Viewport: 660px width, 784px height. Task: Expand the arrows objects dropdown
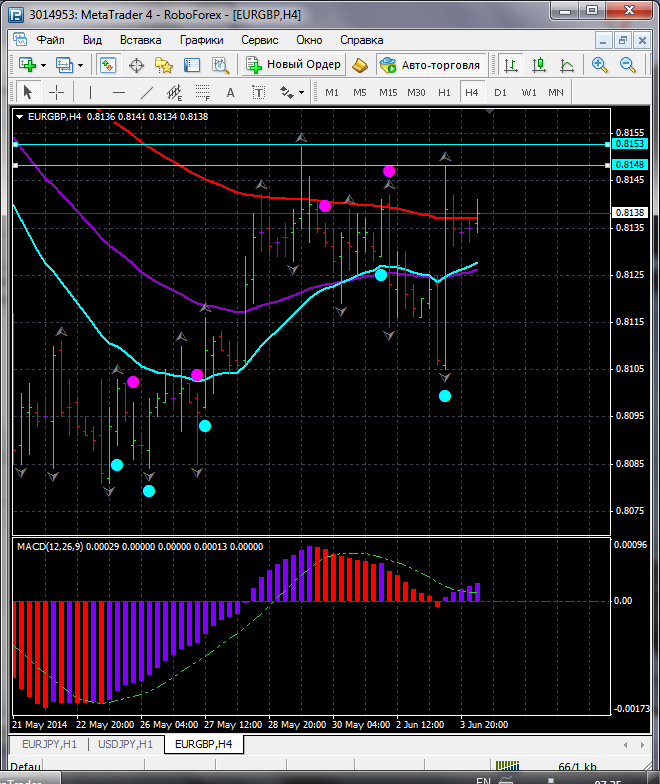click(x=301, y=92)
